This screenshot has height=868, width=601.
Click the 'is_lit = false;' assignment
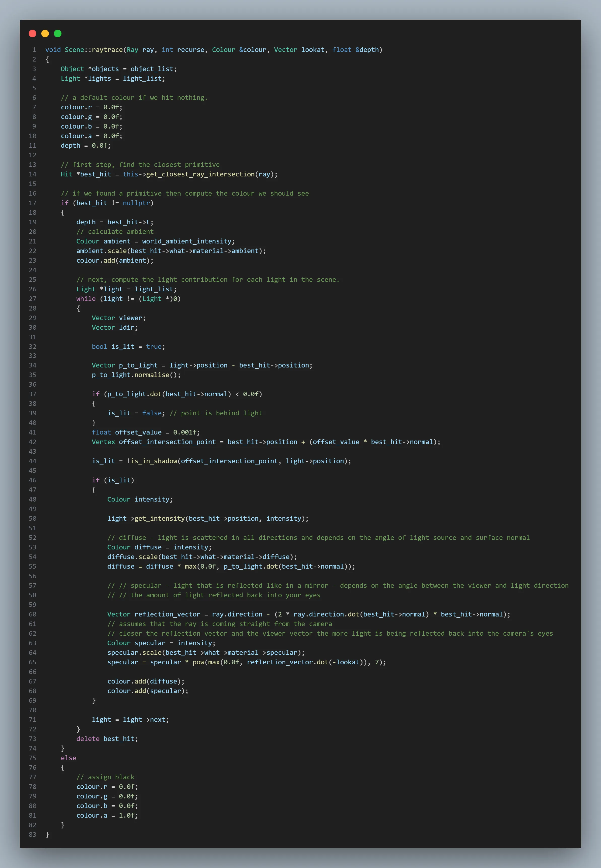tap(136, 413)
